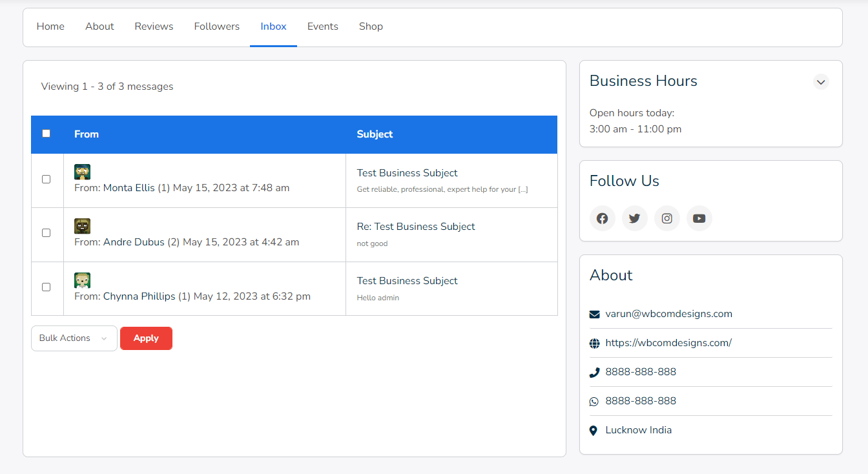Image resolution: width=868 pixels, height=474 pixels.
Task: Open the YouTube social icon
Action: click(699, 218)
